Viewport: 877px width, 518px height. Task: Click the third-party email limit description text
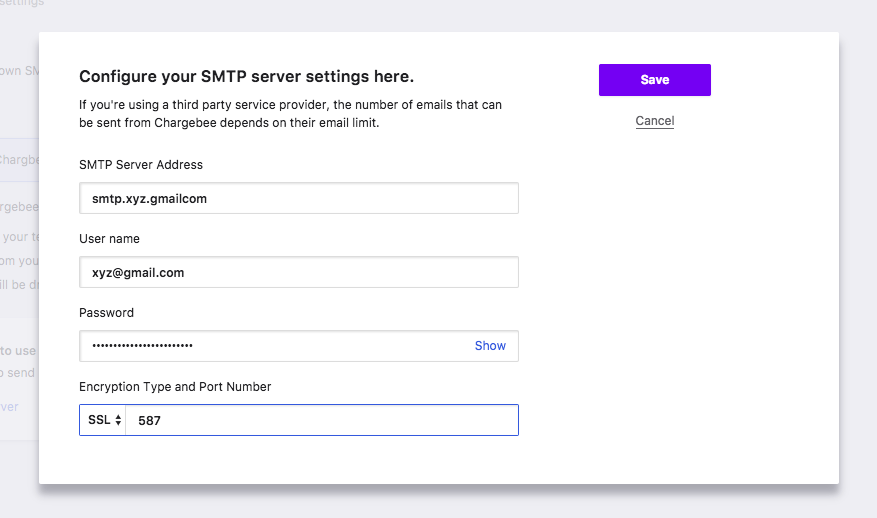(290, 114)
